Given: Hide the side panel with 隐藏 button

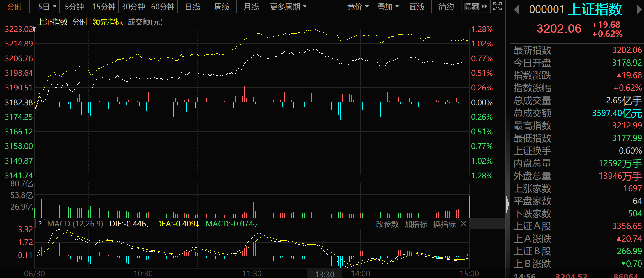Looking at the screenshot, I should (x=475, y=7).
